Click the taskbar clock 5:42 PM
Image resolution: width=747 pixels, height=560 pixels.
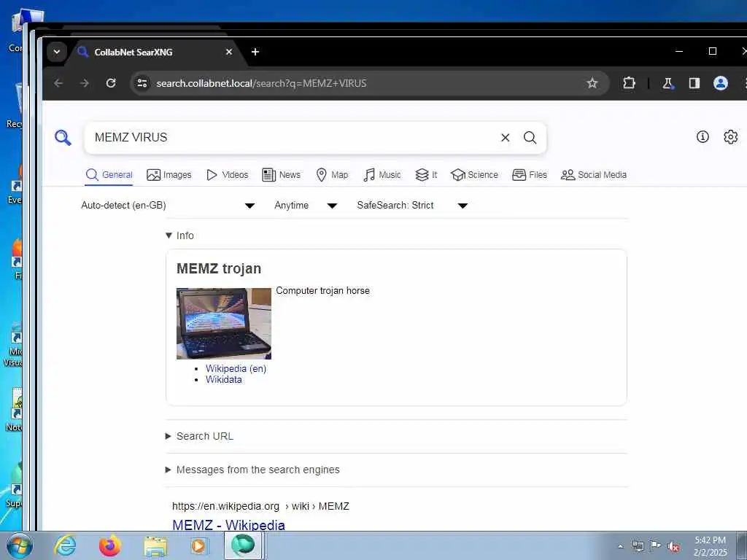click(x=711, y=545)
